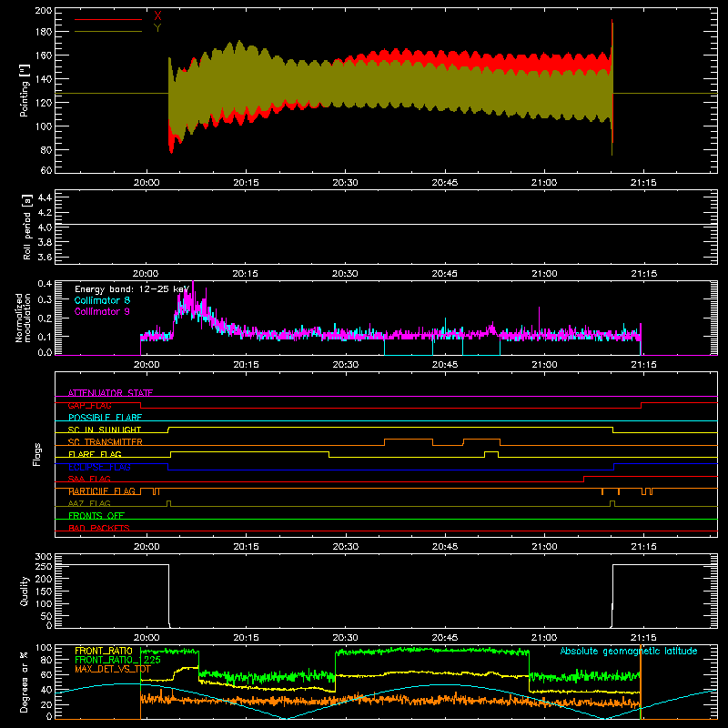The image size is (728, 728).
Task: Click the SC_TRANSMITTER label
Action: click(106, 442)
